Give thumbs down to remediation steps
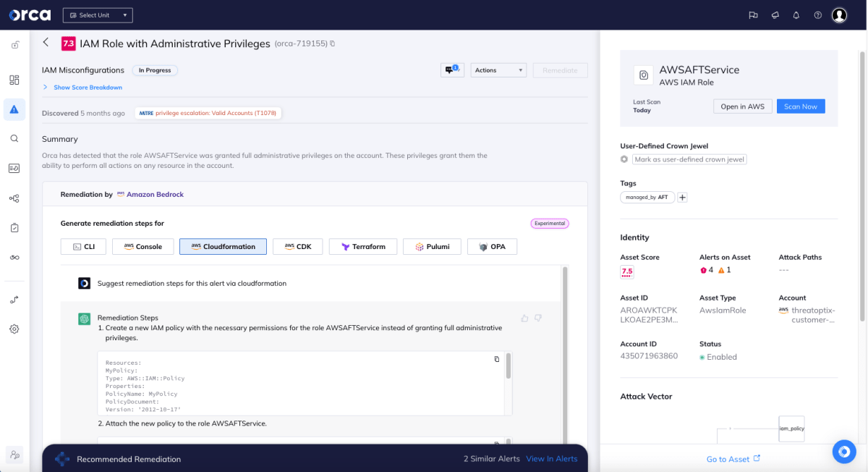The width and height of the screenshot is (868, 472). (x=538, y=318)
